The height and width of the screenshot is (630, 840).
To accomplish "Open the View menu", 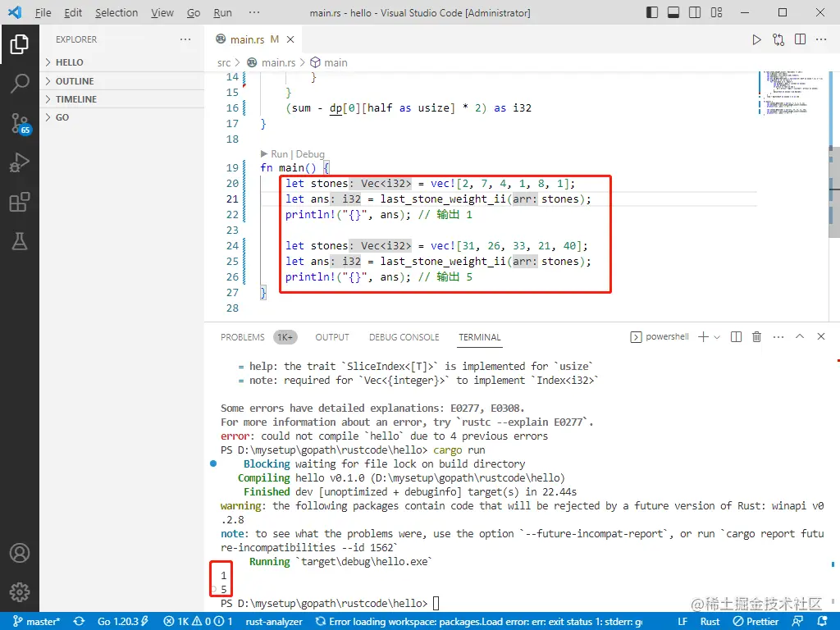I will (162, 13).
